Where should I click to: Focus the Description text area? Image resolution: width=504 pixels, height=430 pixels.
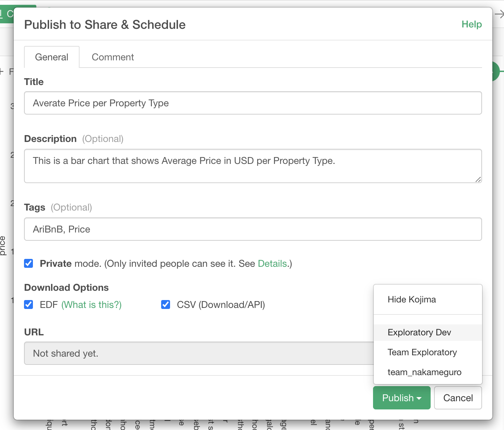[x=253, y=166]
